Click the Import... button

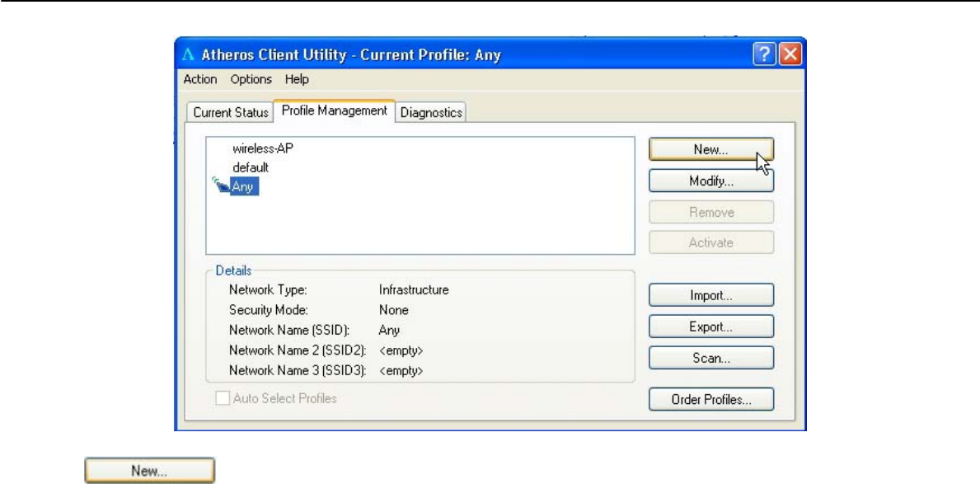coord(711,294)
